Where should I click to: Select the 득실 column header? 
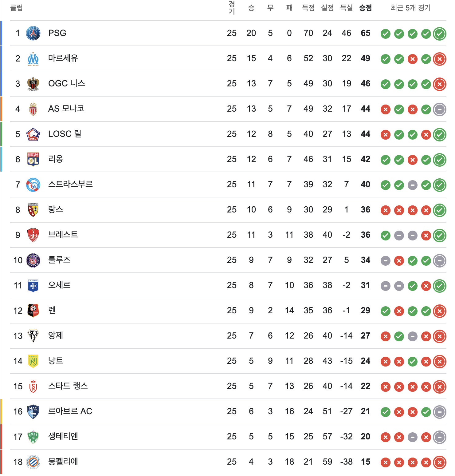347,8
